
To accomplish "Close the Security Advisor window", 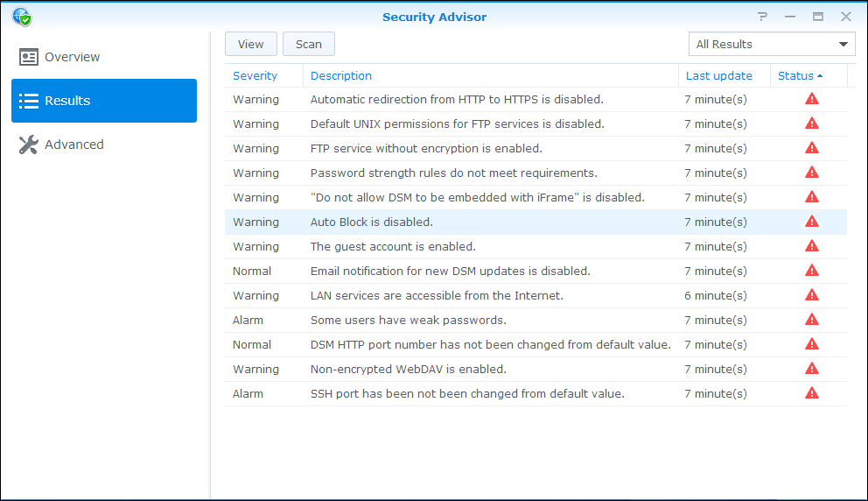I will click(846, 17).
